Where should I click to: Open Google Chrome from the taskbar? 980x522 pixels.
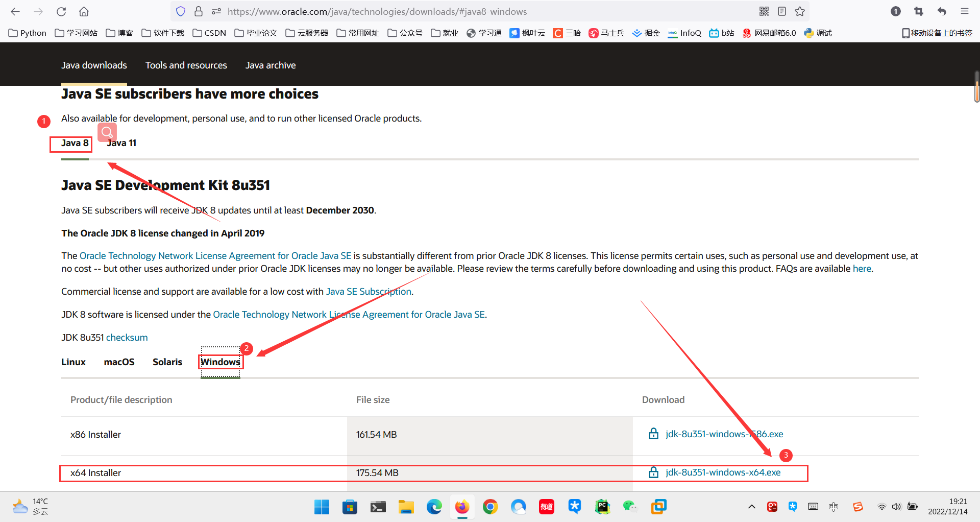click(x=490, y=507)
